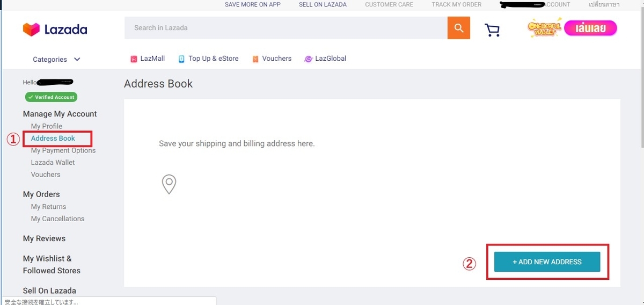Go to My Profile
Viewport: 644px width, 305px height.
point(47,126)
